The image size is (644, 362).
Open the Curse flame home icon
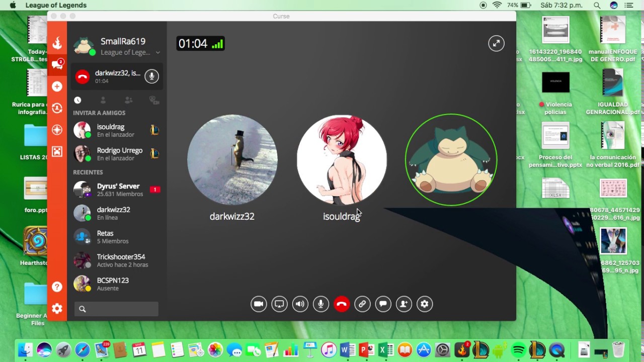[x=57, y=43]
